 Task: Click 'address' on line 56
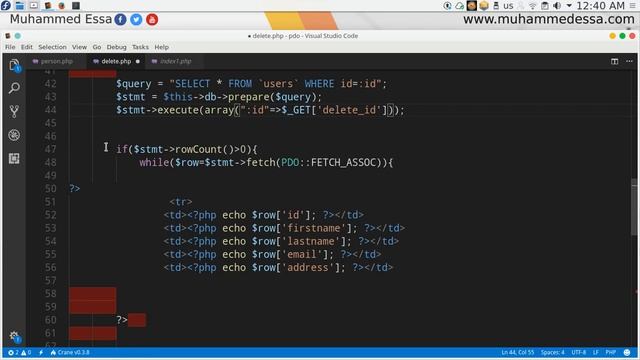(x=308, y=267)
